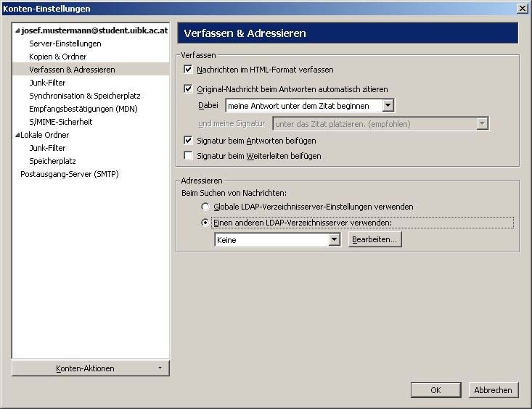This screenshot has width=532, height=409.
Task: Open the Konten-Aktionen dropdown button
Action: tap(91, 368)
